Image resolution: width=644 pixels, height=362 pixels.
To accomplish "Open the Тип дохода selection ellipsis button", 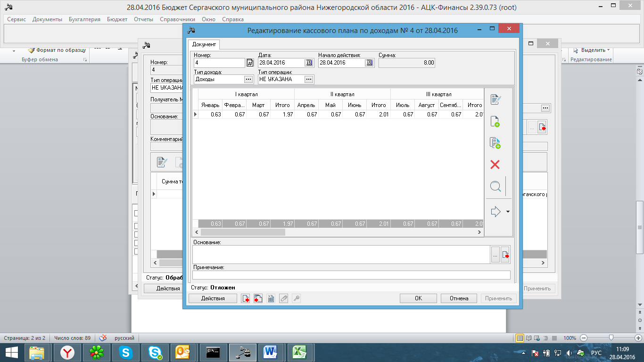I will coord(248,79).
